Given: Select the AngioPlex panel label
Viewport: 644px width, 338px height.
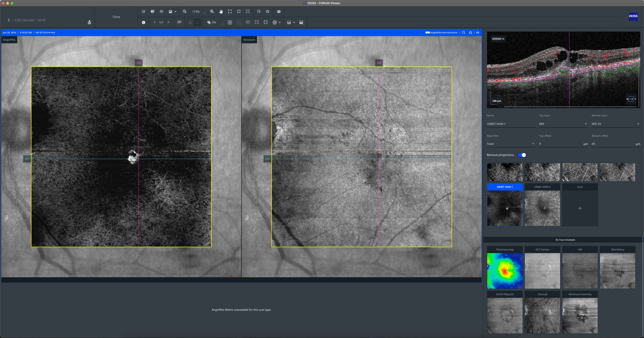Looking at the screenshot, I should click(9, 40).
